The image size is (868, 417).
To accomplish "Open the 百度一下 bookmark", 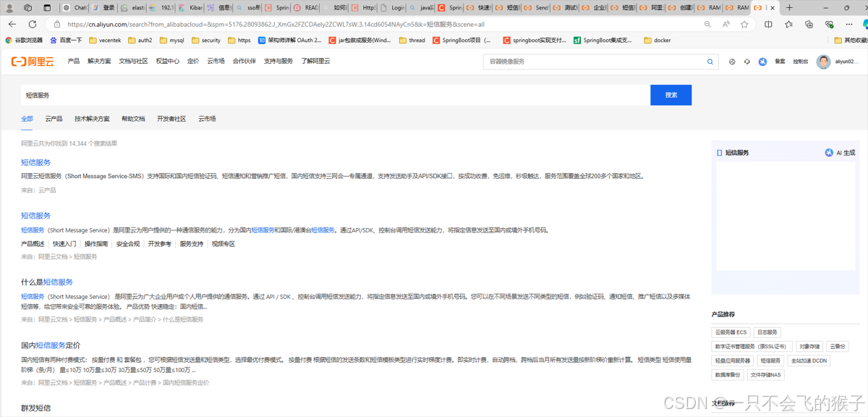I will point(66,41).
